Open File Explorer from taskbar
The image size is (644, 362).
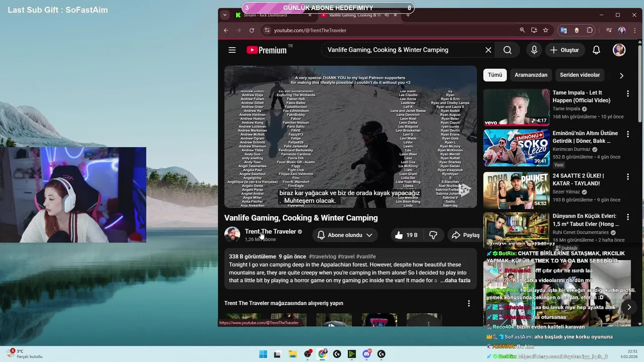(292, 354)
